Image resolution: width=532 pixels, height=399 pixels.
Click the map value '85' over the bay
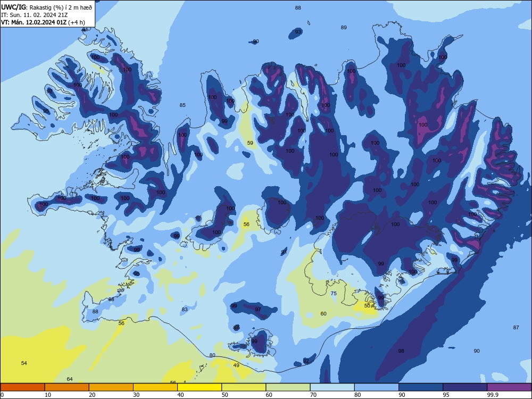(x=182, y=105)
